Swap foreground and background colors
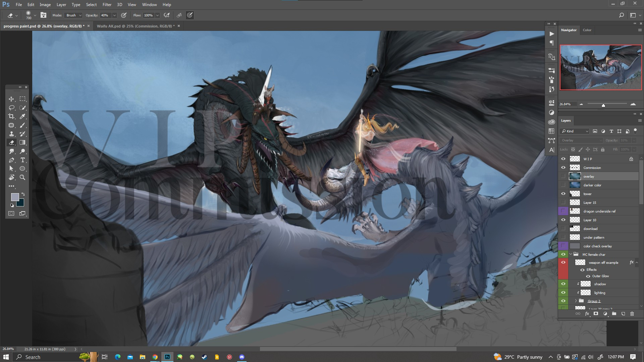Viewport: 644px width, 362px height. click(23, 194)
